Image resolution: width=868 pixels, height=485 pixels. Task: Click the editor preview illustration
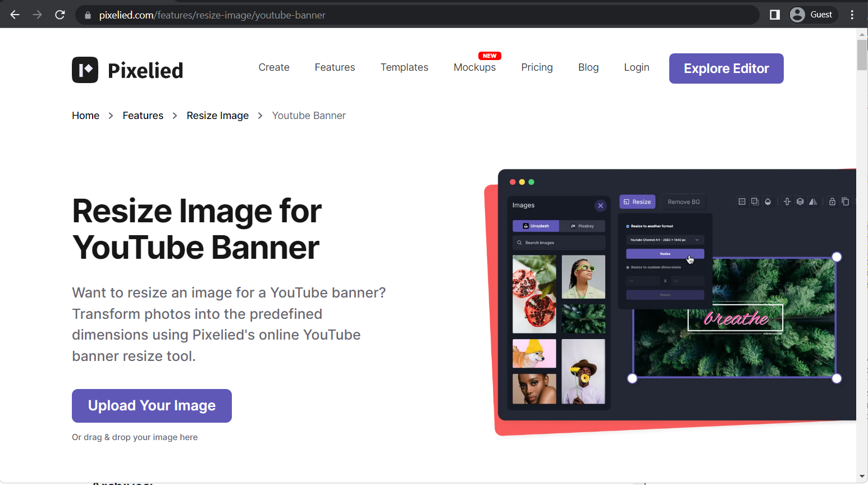click(670, 302)
